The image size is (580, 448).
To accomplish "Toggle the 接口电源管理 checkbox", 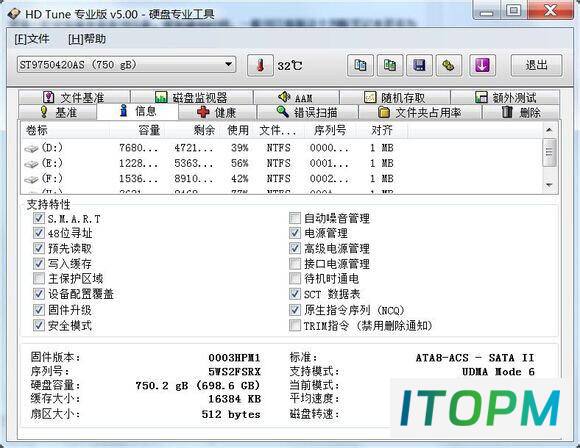I will [x=295, y=263].
